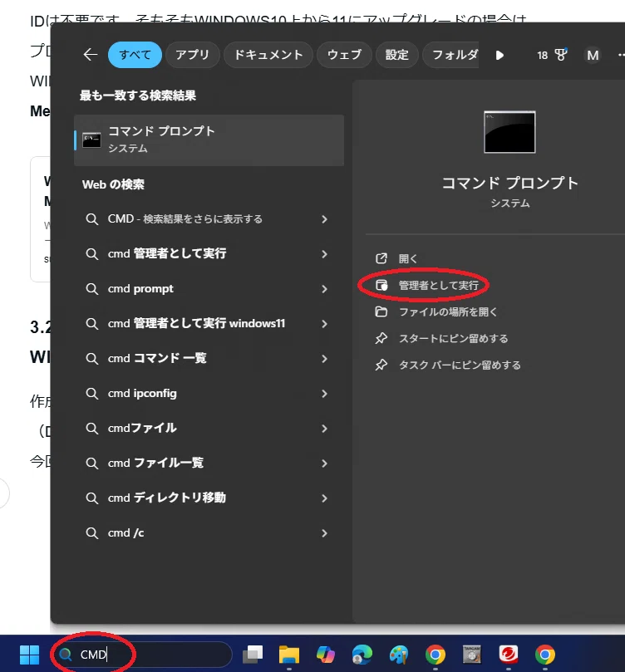The image size is (625, 672).
Task: Click 開く to open Command Prompt
Action: pyautogui.click(x=408, y=258)
